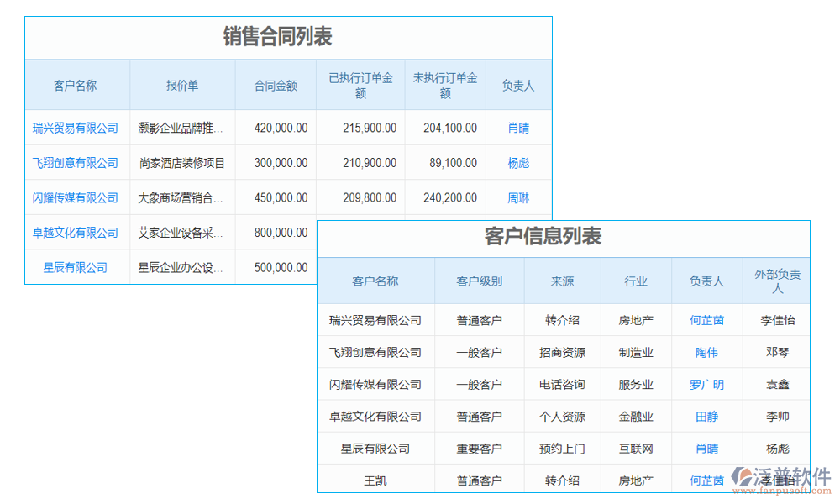Open 飞翔创意有限公司 contract details
The image size is (840, 504).
(76, 163)
